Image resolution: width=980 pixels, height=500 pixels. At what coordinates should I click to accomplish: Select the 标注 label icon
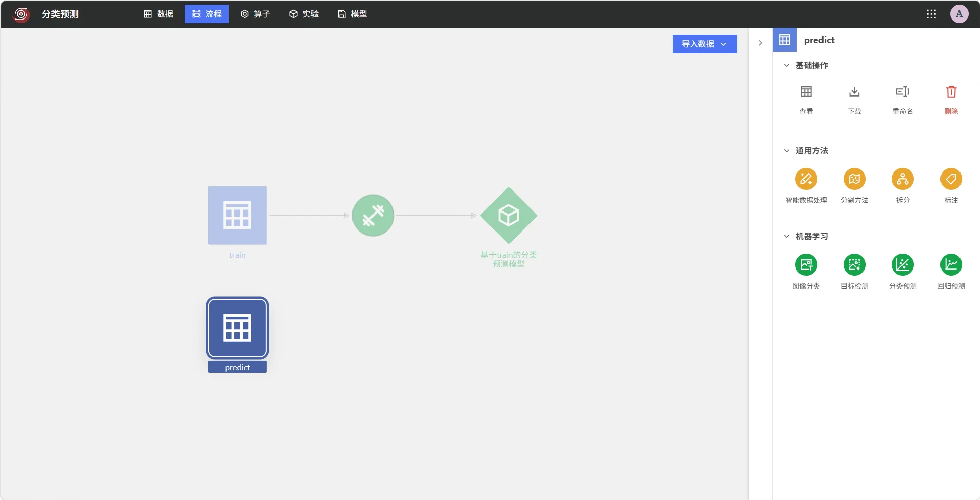[951, 179]
